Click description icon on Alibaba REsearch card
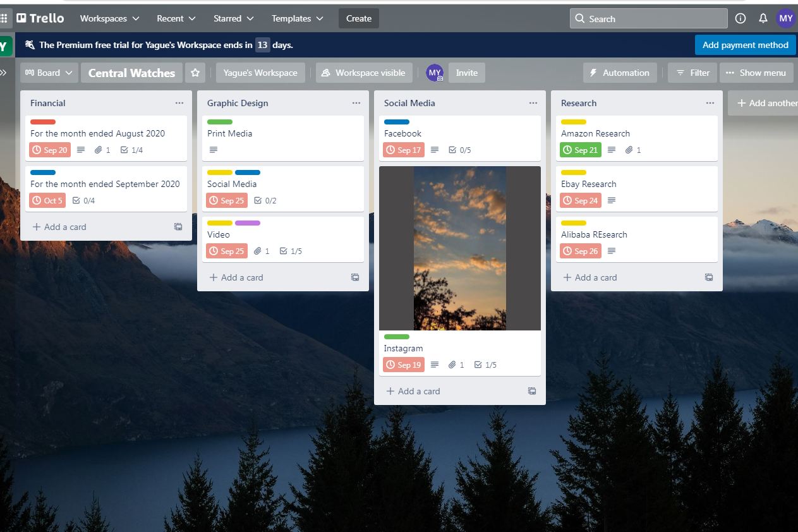798x532 pixels. tap(611, 251)
